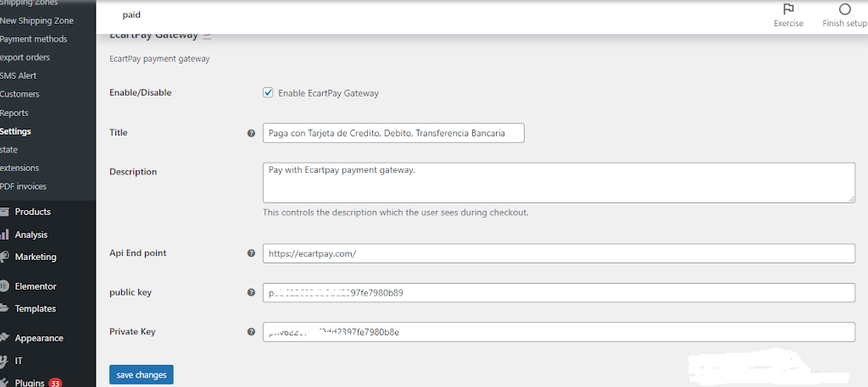Open New Shipping Zone menu item
Viewport: 868px width, 387px height.
coord(36,20)
